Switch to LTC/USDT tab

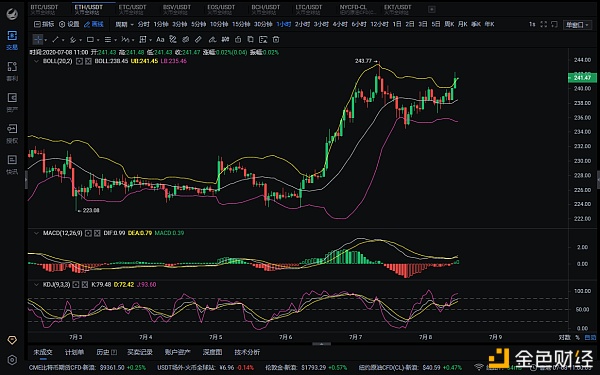tap(309, 10)
